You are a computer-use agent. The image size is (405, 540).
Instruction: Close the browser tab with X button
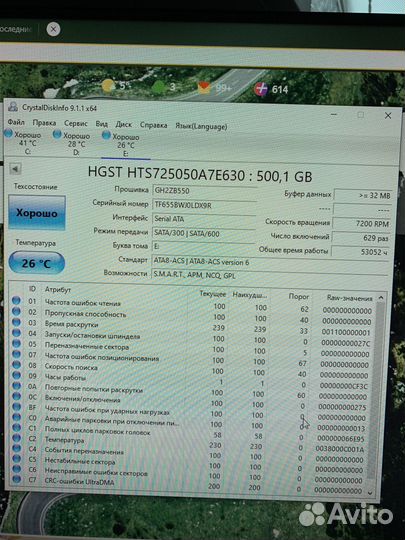pyautogui.click(x=53, y=29)
